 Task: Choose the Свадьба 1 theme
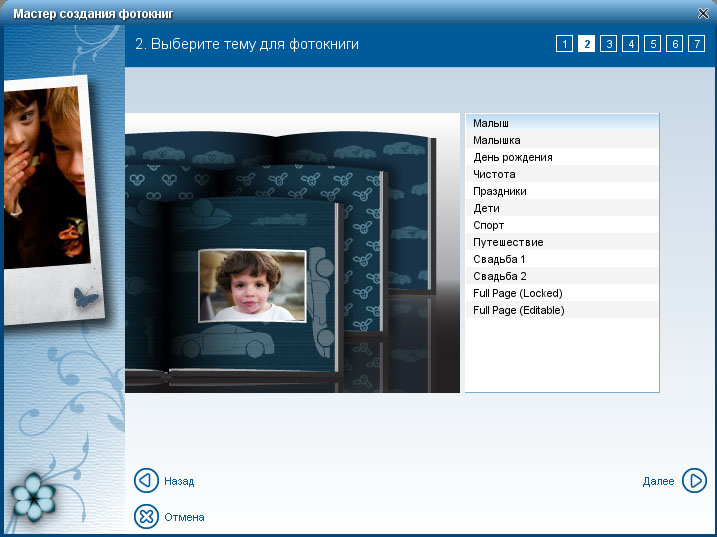coord(562,259)
